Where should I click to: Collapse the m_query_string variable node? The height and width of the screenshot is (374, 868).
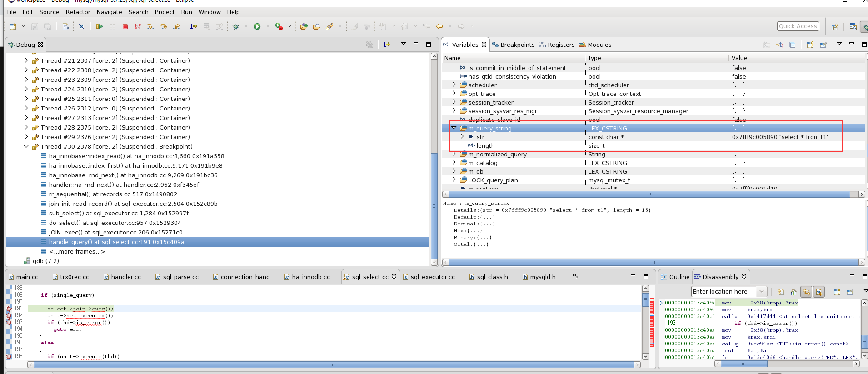454,128
